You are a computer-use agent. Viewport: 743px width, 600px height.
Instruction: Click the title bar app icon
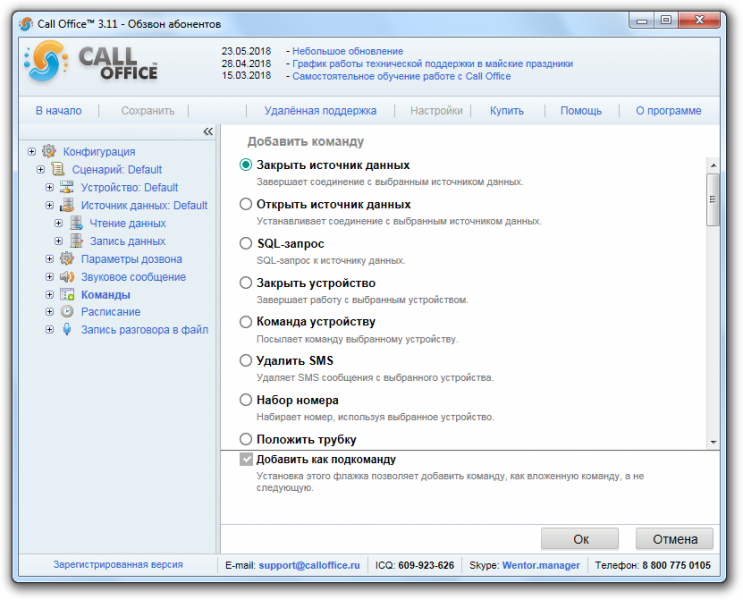point(26,24)
